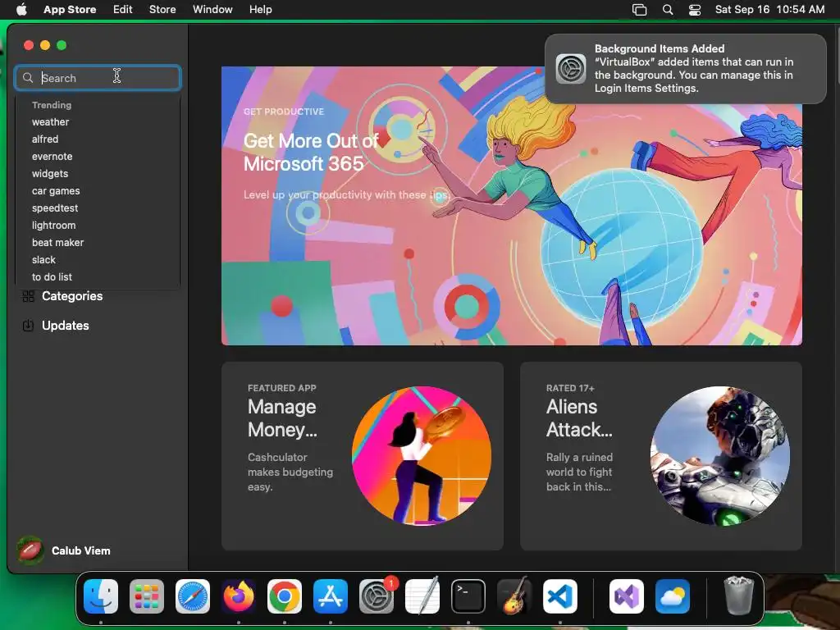Click Aliens Attack circular artwork
The height and width of the screenshot is (630, 840).
[720, 456]
